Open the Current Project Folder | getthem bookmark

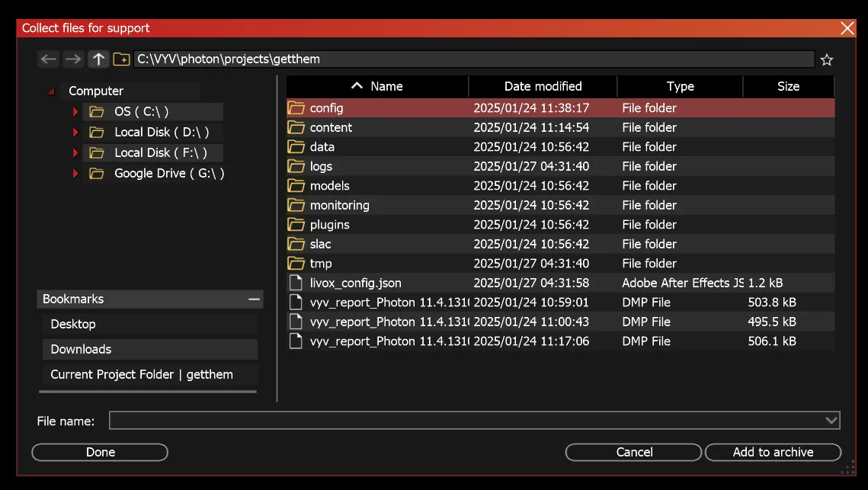click(150, 374)
